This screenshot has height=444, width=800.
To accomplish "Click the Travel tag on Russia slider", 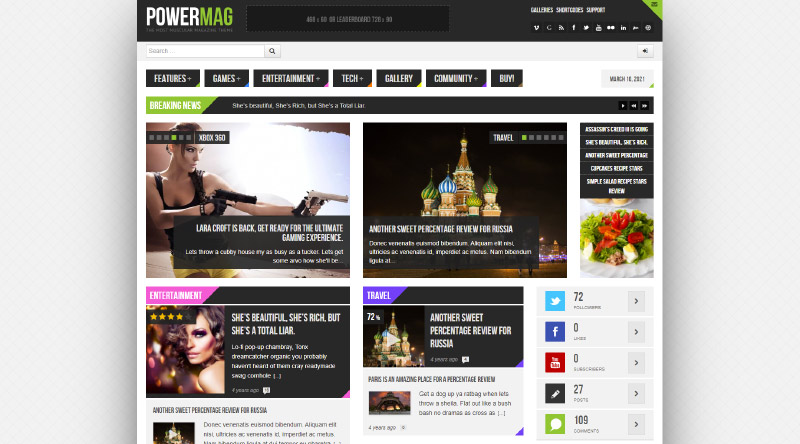I will [x=503, y=137].
